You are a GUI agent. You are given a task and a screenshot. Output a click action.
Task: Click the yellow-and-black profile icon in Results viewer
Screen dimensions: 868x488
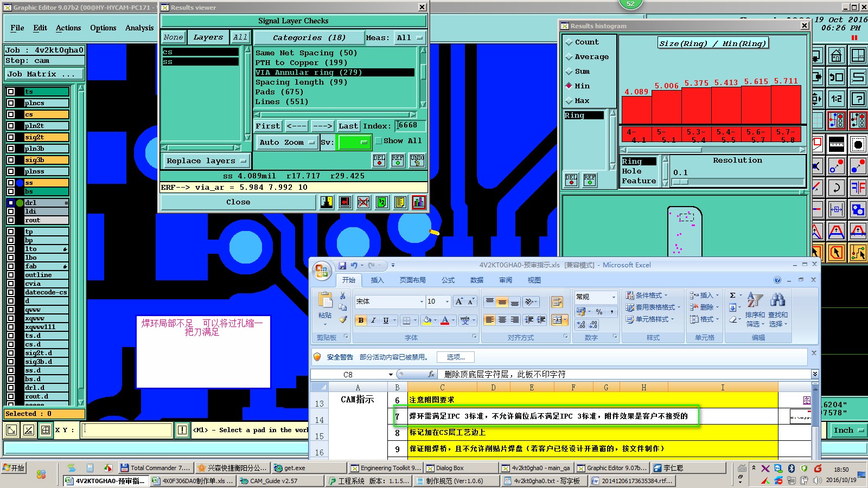[327, 202]
